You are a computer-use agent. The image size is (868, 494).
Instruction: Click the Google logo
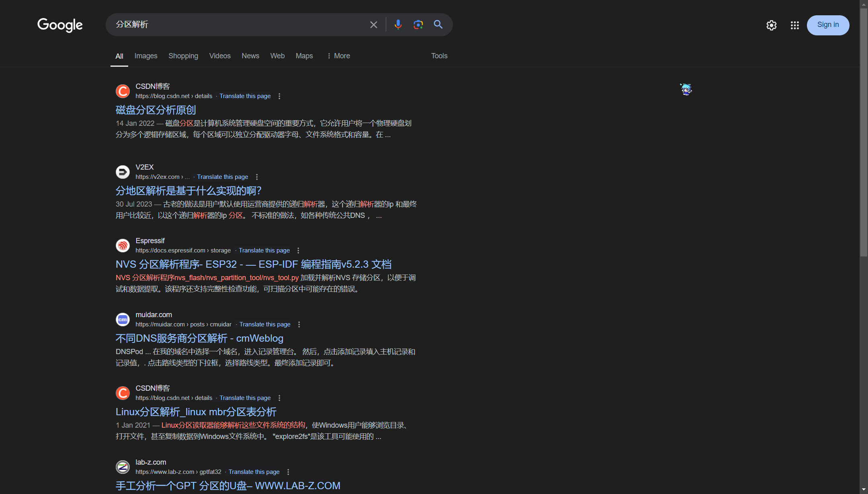(60, 25)
